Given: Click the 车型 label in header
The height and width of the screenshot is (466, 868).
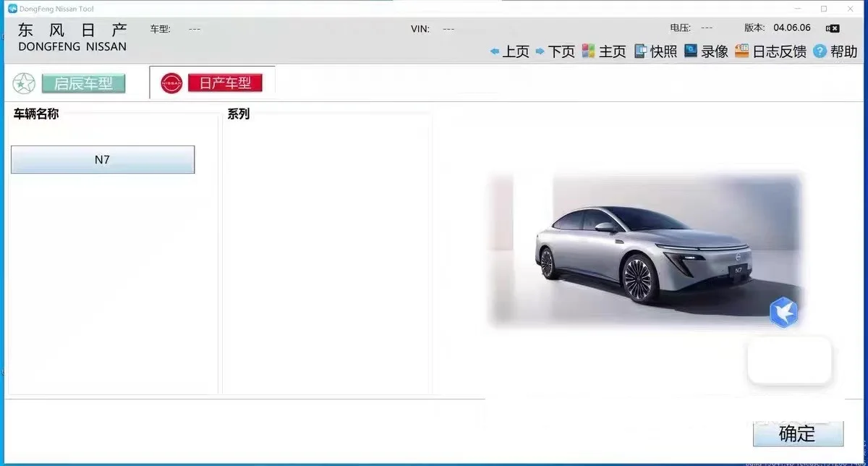Looking at the screenshot, I should click(x=161, y=29).
